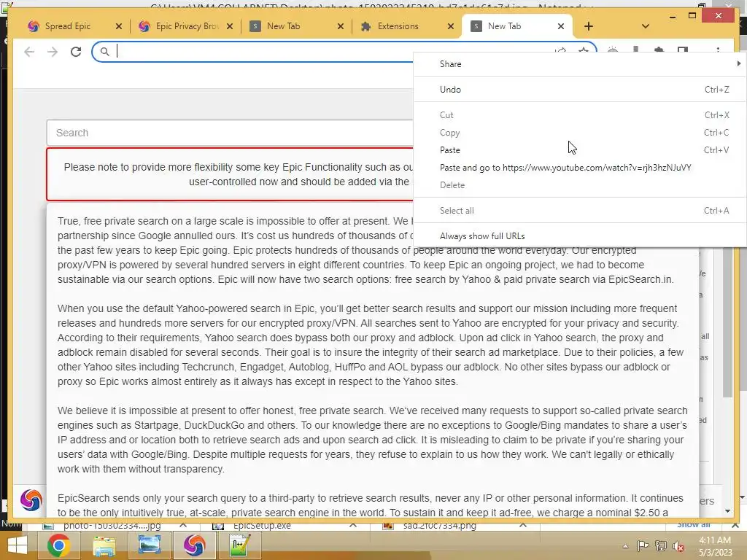Expand the tab search dropdown arrow
This screenshot has width=747, height=560.
coord(645,26)
